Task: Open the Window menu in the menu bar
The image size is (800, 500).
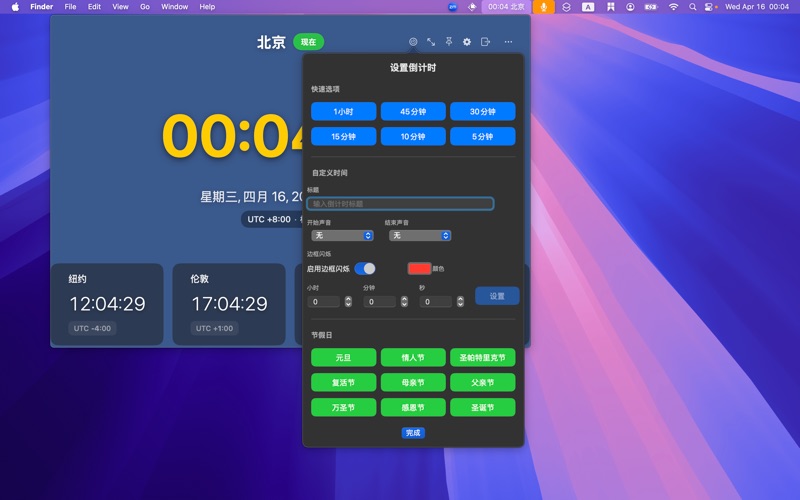Action: 174,7
